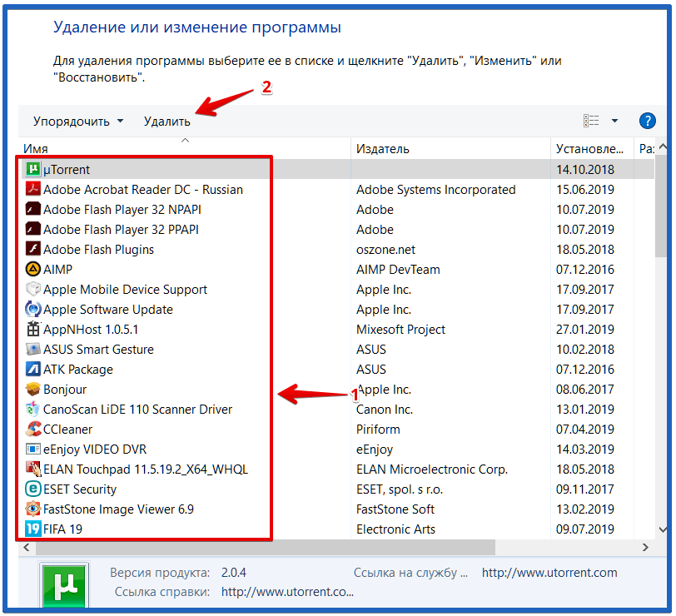Click the FIFA 19 icon
Viewport: 676px width, 616px height.
tap(33, 529)
